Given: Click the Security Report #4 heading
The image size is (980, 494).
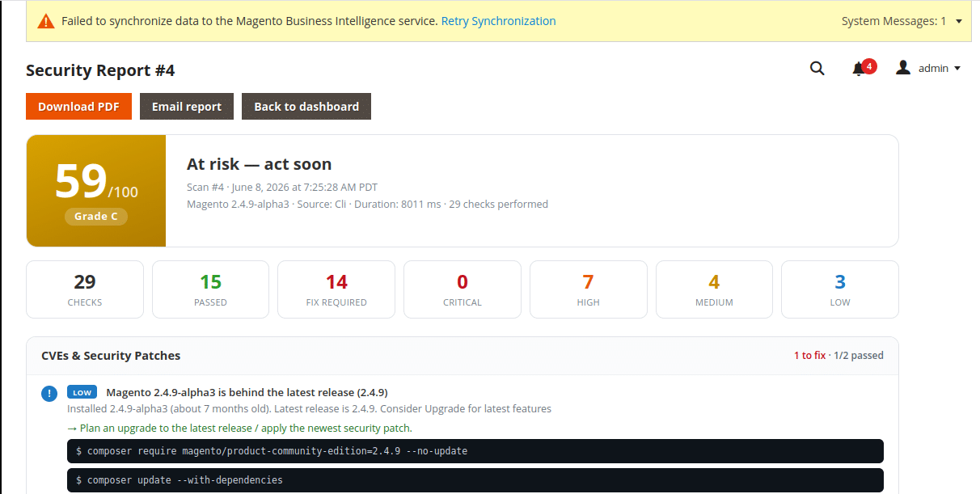Looking at the screenshot, I should click(x=100, y=70).
